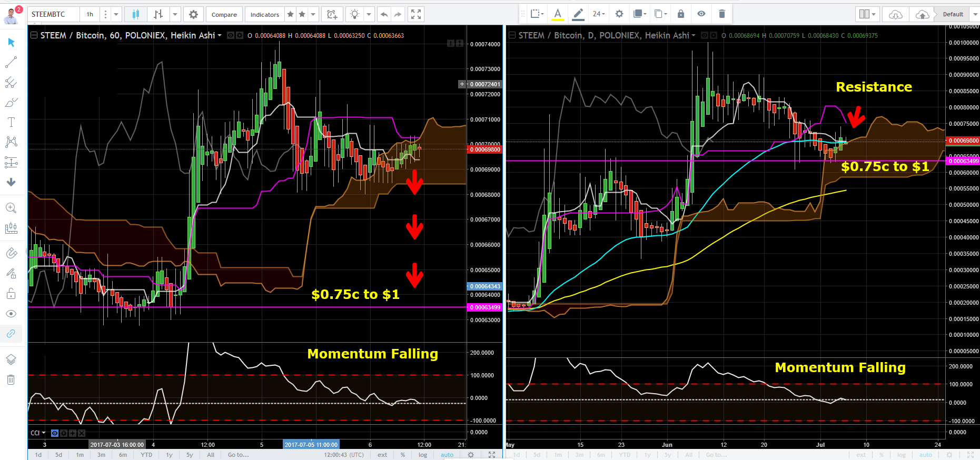980x460 pixels.
Task: Open the clone/copy drawing dropdown
Action: click(660, 14)
